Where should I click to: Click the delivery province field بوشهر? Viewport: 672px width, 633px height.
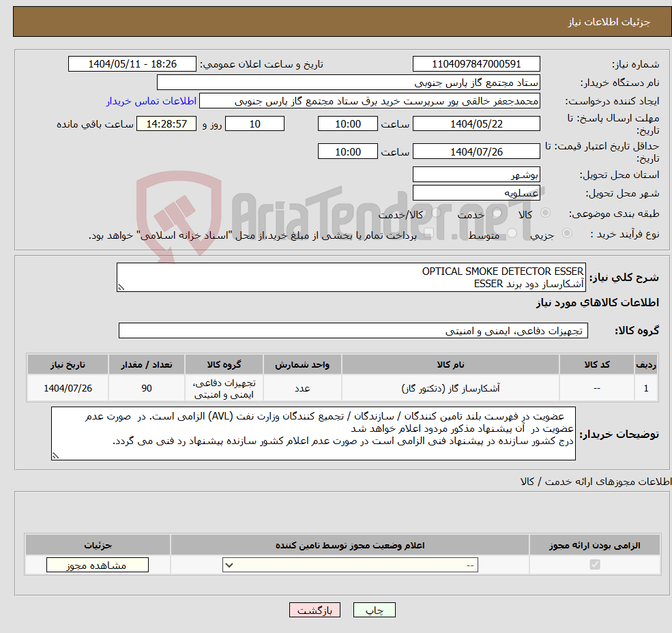coord(476,175)
